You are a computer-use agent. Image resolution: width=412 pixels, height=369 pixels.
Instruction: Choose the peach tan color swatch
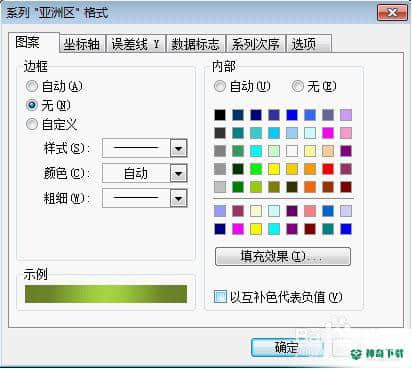(x=328, y=151)
